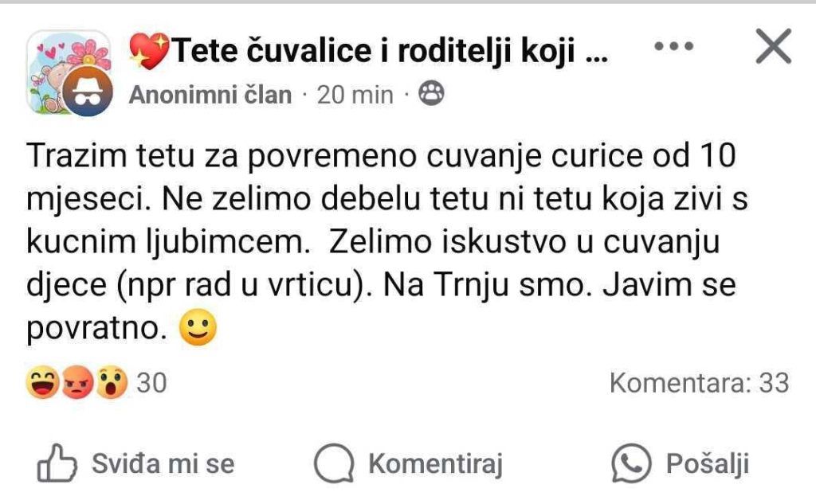The width and height of the screenshot is (816, 504).
Task: Click the "Anonimni član" author name
Action: (x=210, y=96)
